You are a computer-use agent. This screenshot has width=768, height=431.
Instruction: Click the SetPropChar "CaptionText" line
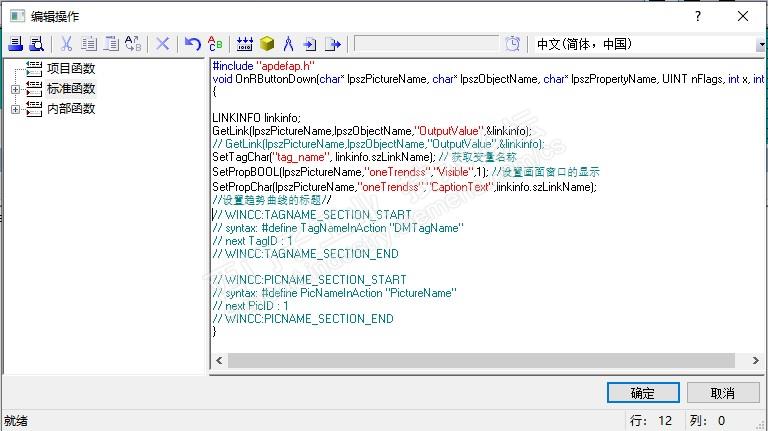click(405, 187)
